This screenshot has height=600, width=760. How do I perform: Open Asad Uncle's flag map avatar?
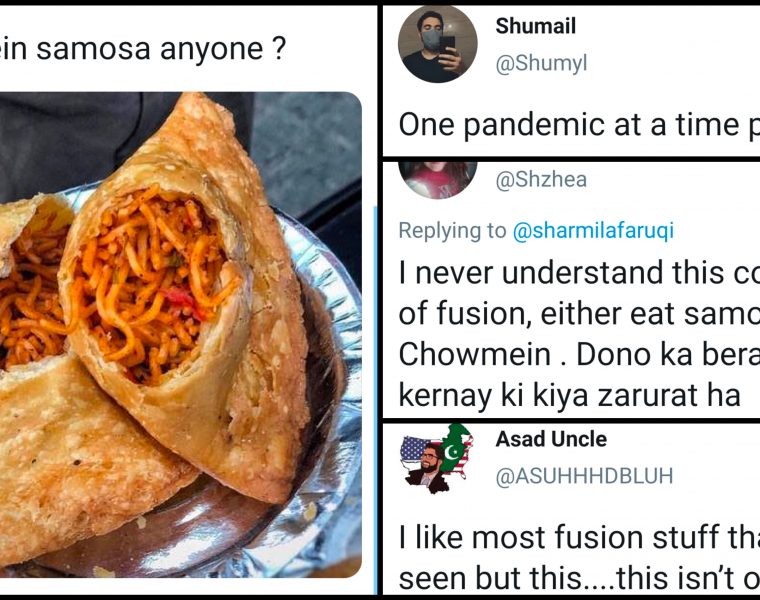click(x=437, y=458)
